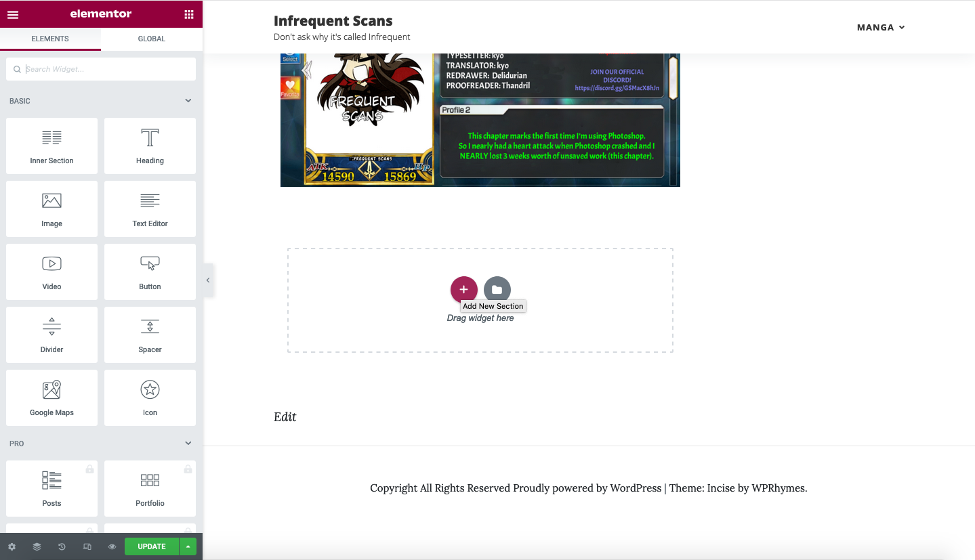Open the widgets grid icon in header
This screenshot has width=975, height=560.
pyautogui.click(x=189, y=14)
